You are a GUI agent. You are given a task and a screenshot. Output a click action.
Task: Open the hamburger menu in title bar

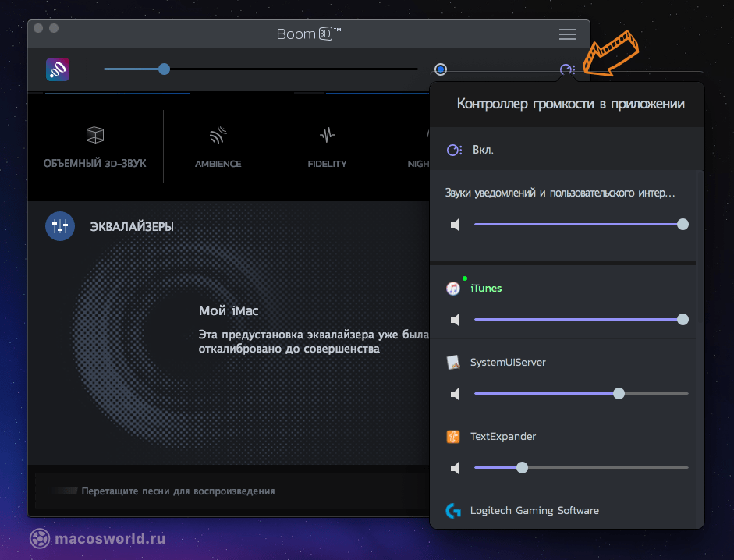[567, 34]
